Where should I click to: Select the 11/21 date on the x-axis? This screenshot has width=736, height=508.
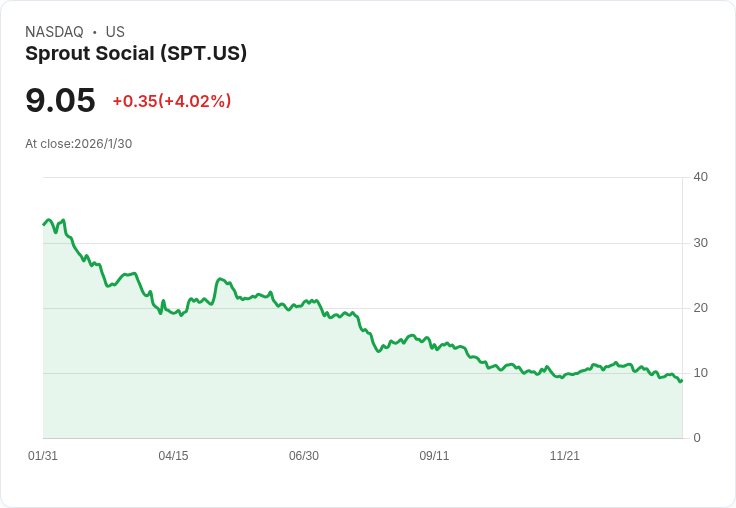(565, 456)
